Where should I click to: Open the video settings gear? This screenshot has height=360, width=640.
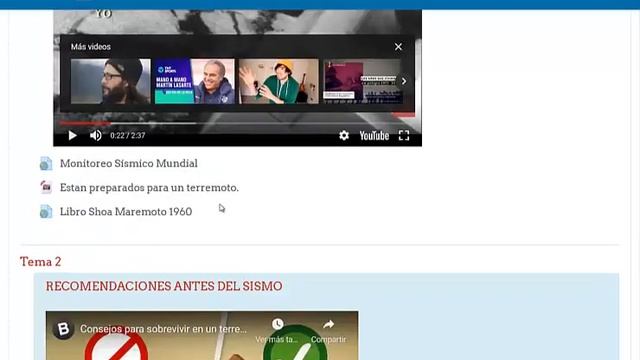(344, 136)
